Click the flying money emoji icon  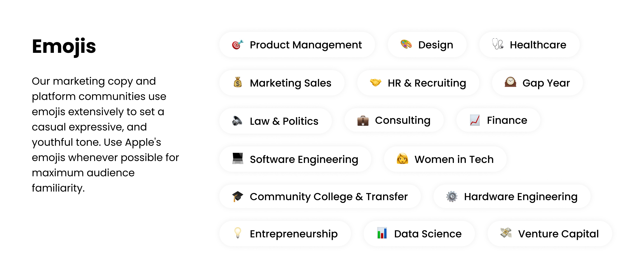[x=506, y=233]
